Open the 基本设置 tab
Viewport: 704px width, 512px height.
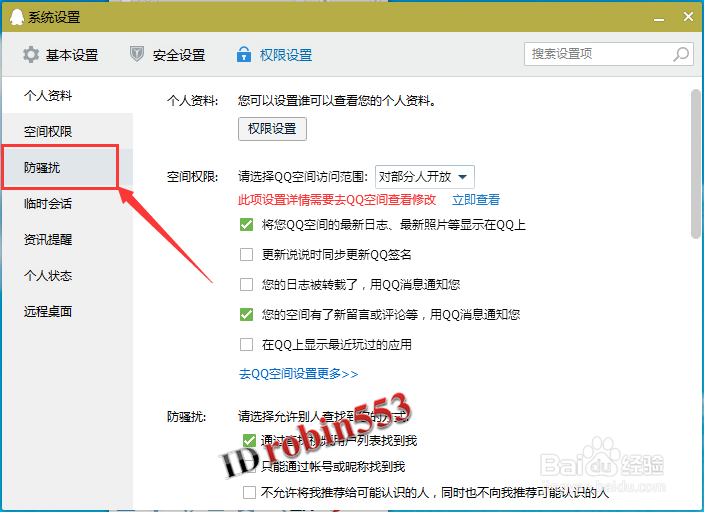tap(61, 55)
